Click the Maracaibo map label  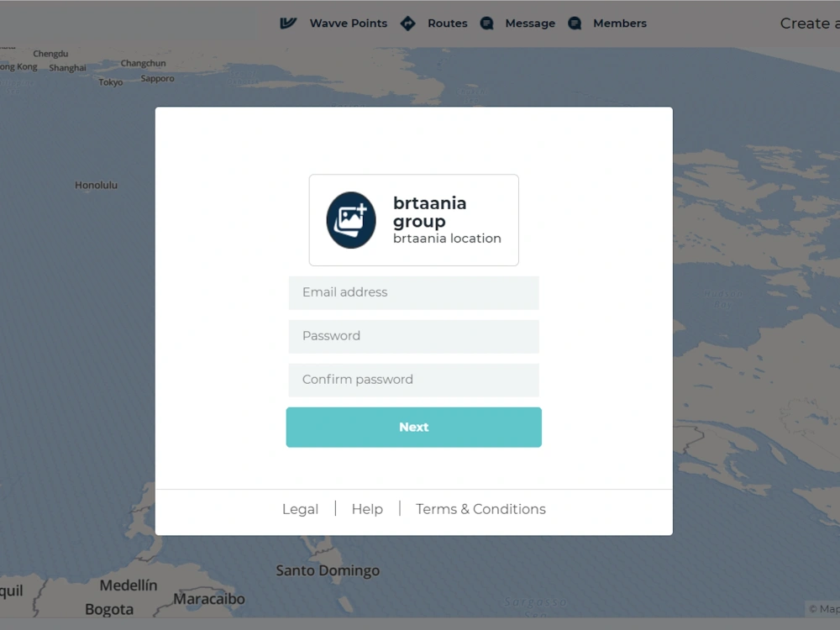tap(209, 599)
